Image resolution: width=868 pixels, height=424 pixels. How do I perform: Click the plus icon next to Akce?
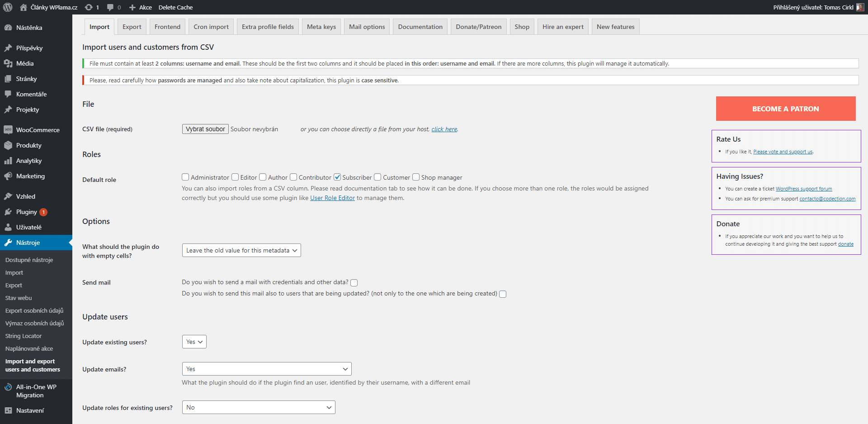[x=132, y=7]
